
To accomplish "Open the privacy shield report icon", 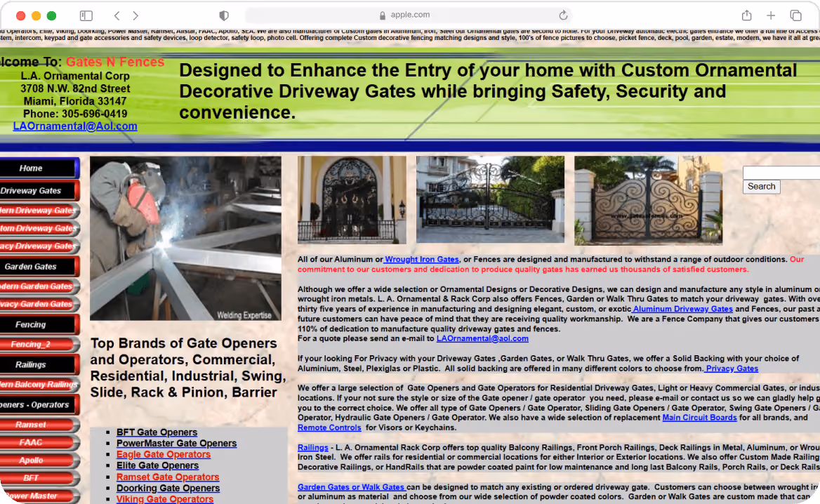I will coord(224,15).
